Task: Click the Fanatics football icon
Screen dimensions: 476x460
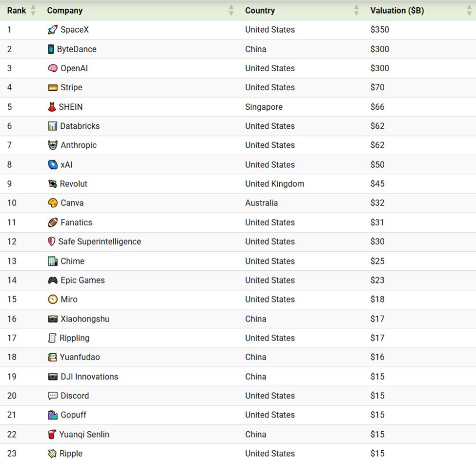Action: tap(53, 222)
